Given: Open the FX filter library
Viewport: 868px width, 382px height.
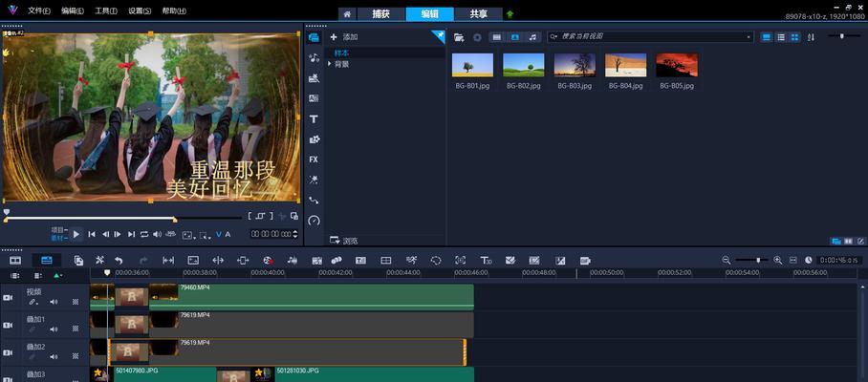Looking at the screenshot, I should coord(314,159).
